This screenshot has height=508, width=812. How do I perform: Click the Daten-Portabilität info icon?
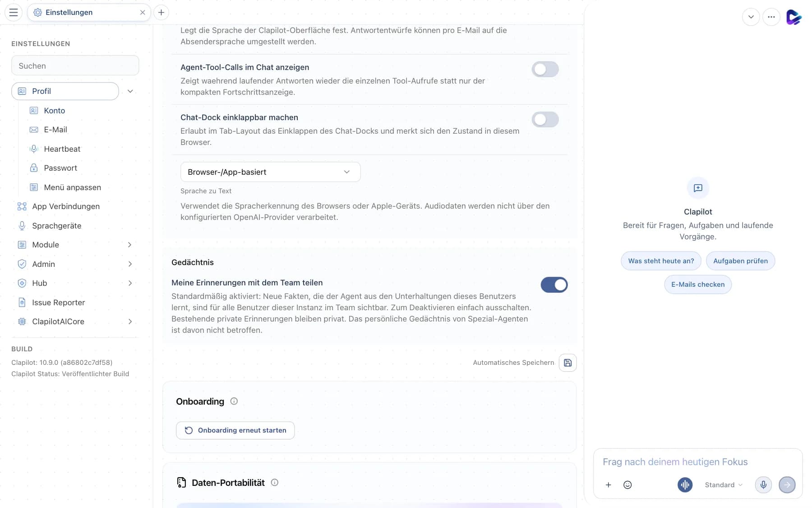pos(274,482)
